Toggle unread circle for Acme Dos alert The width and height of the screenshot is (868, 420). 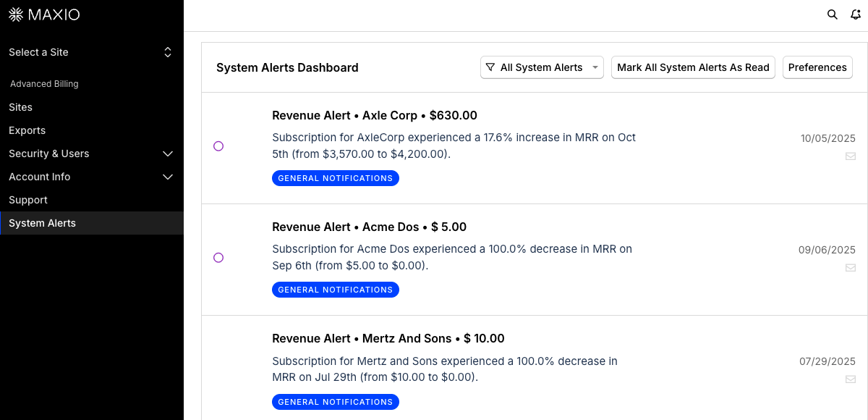218,258
